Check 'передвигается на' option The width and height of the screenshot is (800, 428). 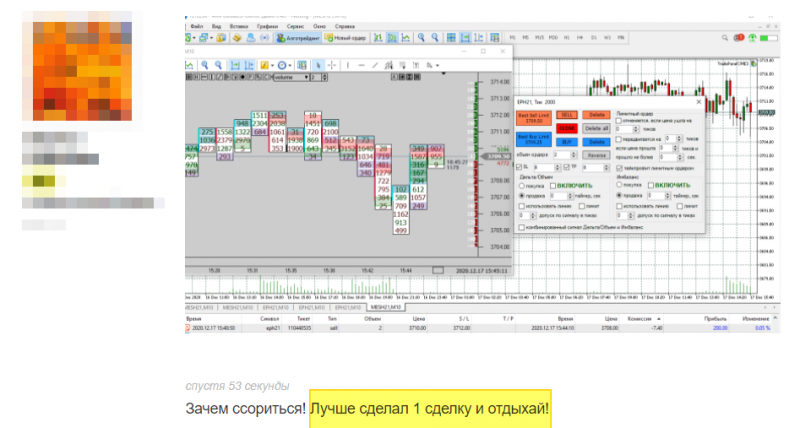point(619,139)
